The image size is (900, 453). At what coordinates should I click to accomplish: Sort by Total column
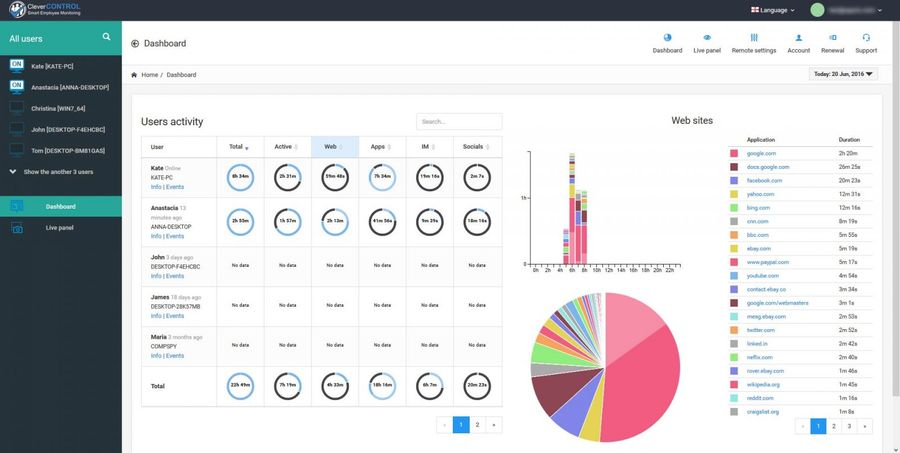(x=240, y=147)
